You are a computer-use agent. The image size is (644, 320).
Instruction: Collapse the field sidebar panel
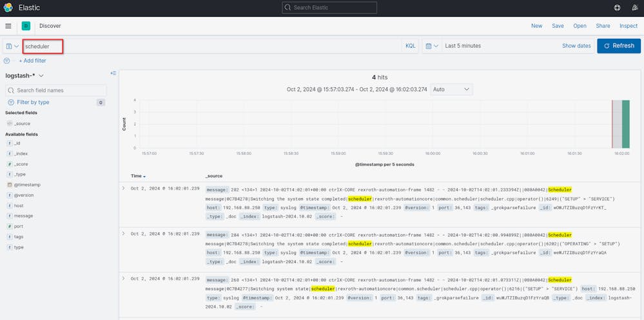click(x=113, y=73)
